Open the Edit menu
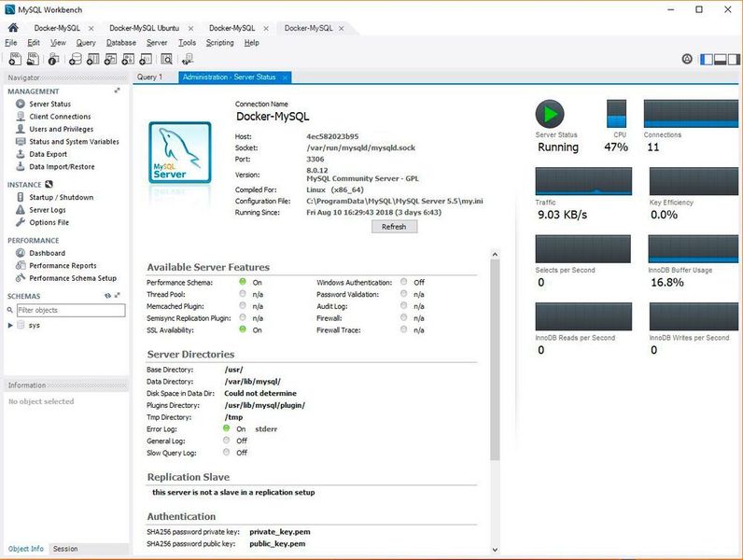Image resolution: width=743 pixels, height=560 pixels. tap(34, 43)
